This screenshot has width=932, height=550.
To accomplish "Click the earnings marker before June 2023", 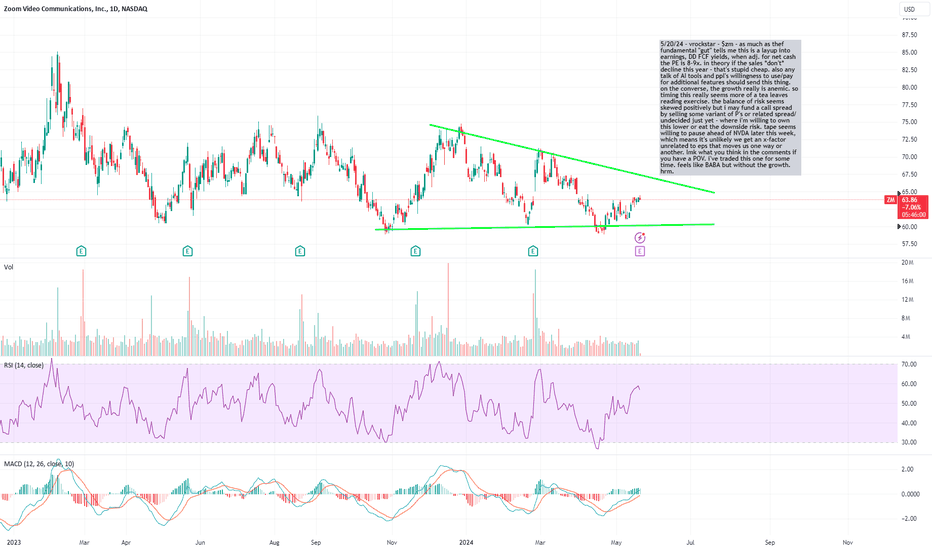I will [188, 251].
